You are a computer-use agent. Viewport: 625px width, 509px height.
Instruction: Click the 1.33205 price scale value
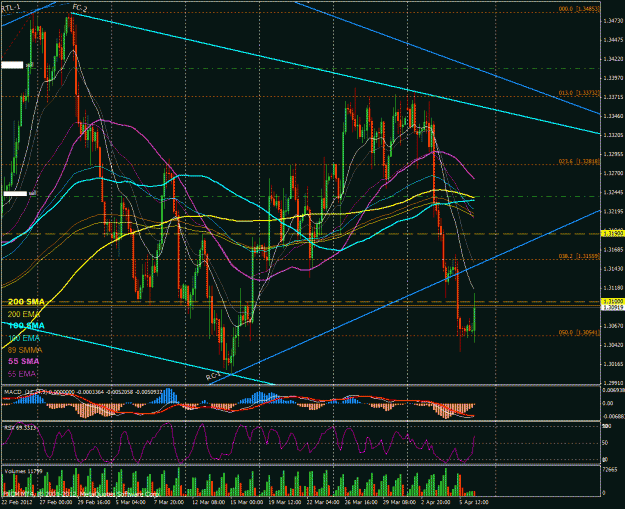(x=613, y=135)
